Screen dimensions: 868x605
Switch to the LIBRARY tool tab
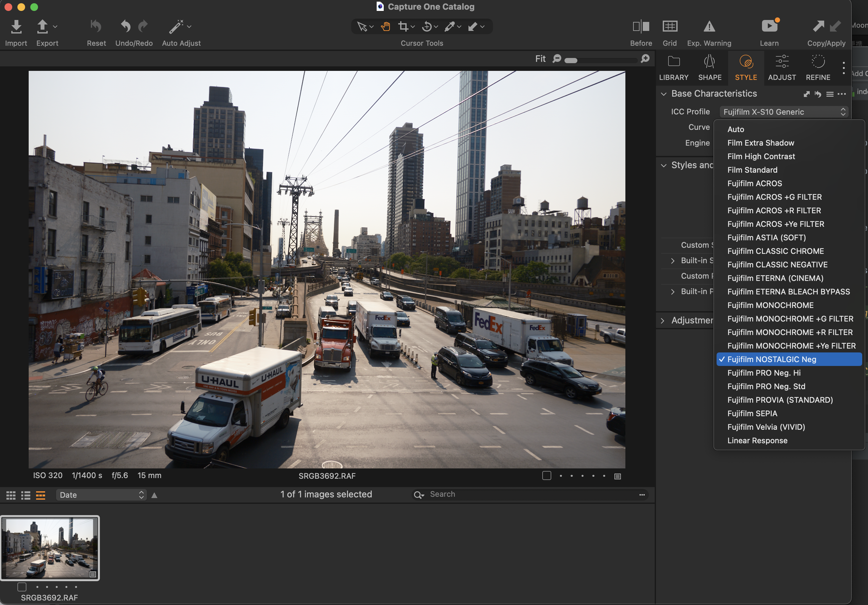click(x=674, y=68)
